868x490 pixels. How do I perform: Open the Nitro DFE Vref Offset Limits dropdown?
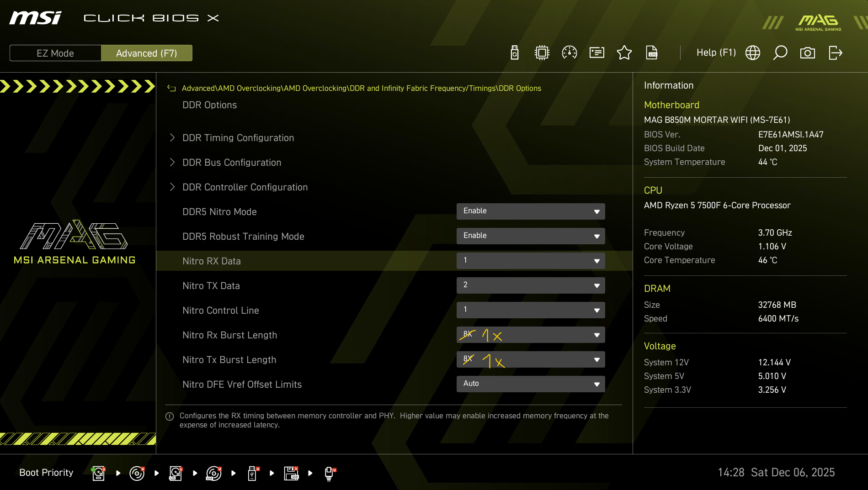[531, 384]
